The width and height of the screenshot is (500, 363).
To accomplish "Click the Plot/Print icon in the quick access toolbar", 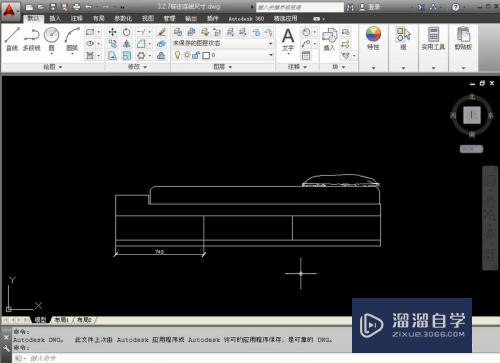I will pyautogui.click(x=76, y=7).
